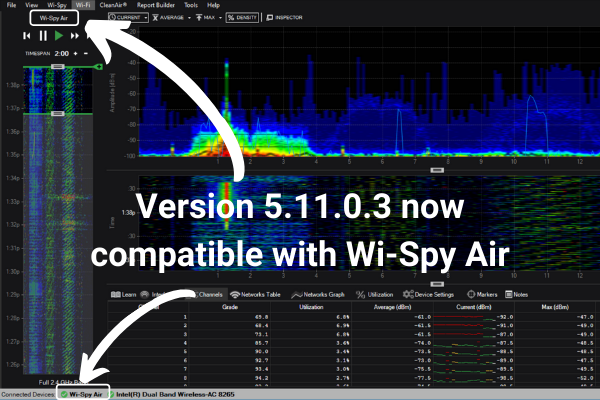Pause the live playback
600x400 pixels.
click(x=43, y=36)
